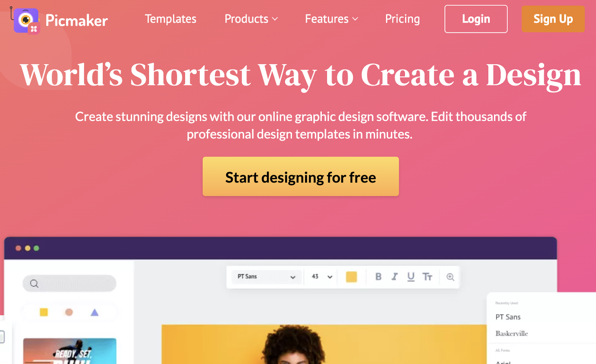596x364 pixels.
Task: Click Start designing for free
Action: tap(301, 177)
